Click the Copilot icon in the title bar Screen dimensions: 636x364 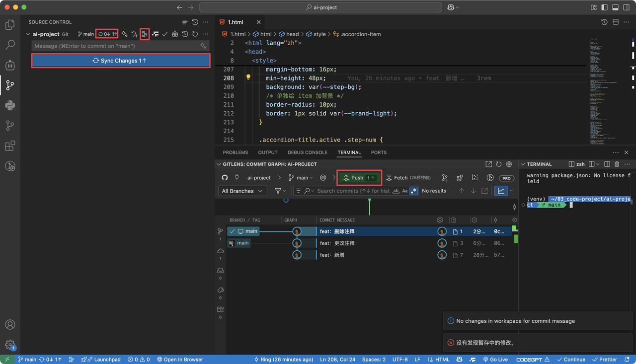(451, 7)
